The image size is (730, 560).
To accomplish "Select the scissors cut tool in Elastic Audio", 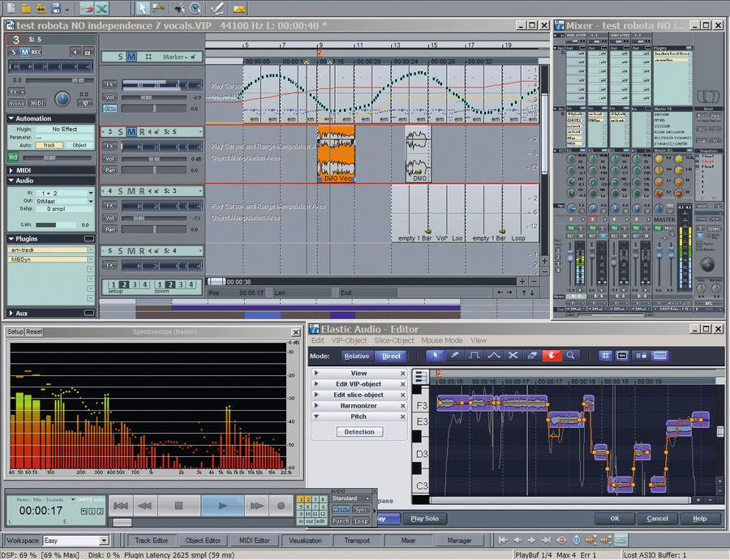I will pyautogui.click(x=513, y=356).
